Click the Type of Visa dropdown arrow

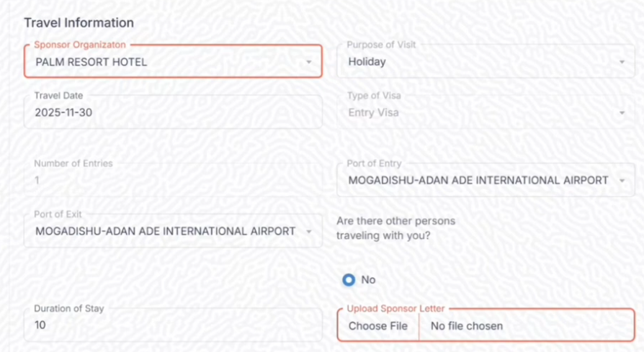pyautogui.click(x=622, y=113)
